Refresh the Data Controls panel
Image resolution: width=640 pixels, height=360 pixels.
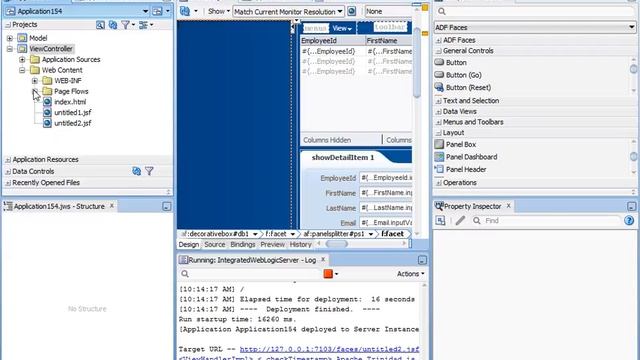click(x=136, y=171)
